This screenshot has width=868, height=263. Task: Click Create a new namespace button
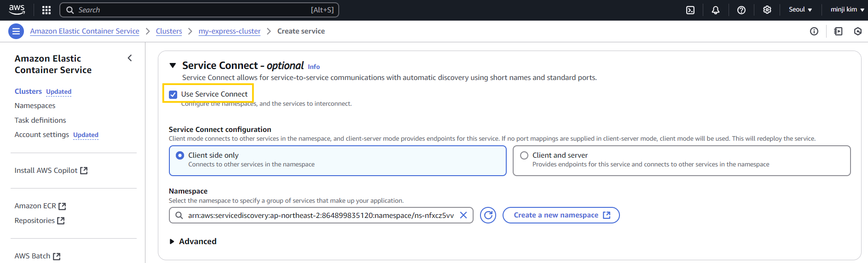click(561, 215)
